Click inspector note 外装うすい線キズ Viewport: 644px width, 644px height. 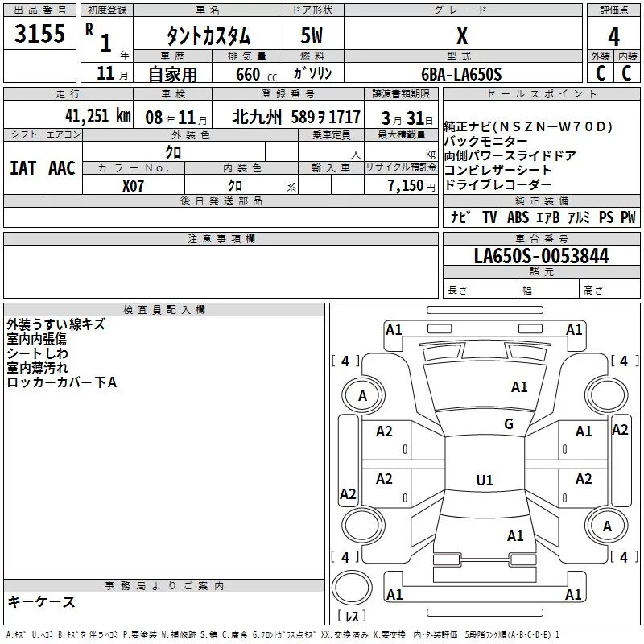click(56, 324)
